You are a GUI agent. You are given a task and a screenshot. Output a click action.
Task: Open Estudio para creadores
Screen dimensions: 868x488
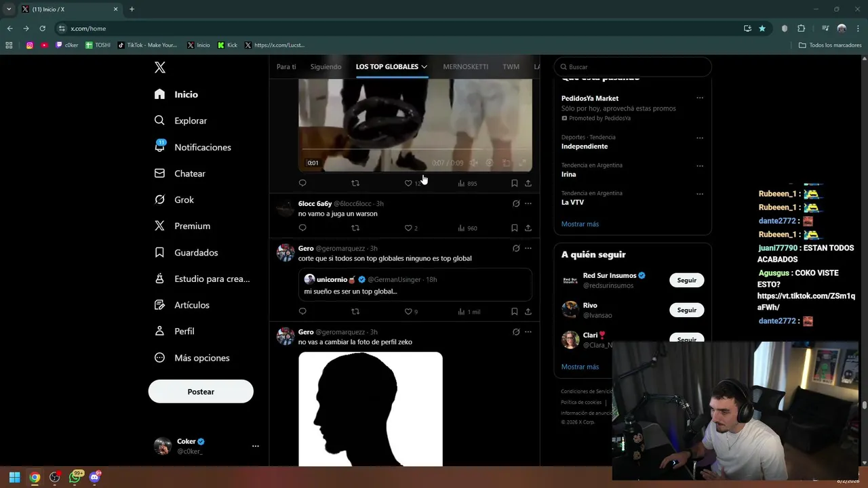(x=202, y=279)
